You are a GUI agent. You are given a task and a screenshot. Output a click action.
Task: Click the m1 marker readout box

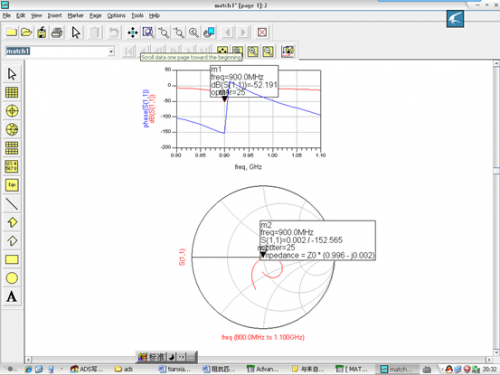pyautogui.click(x=244, y=81)
